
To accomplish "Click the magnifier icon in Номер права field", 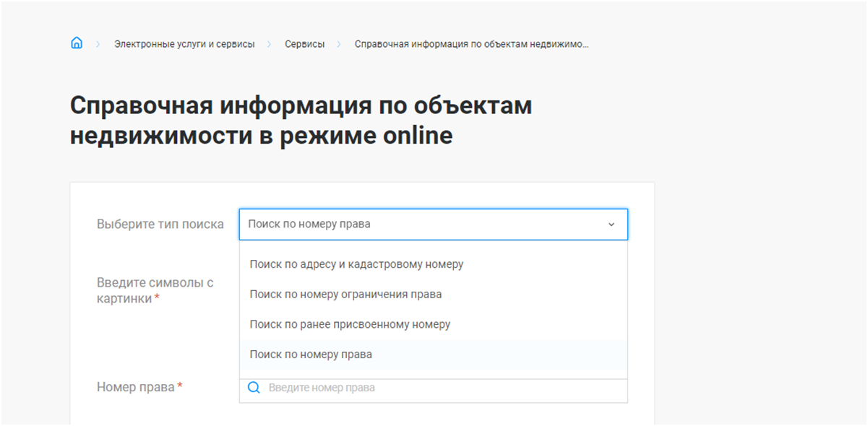I will (254, 388).
